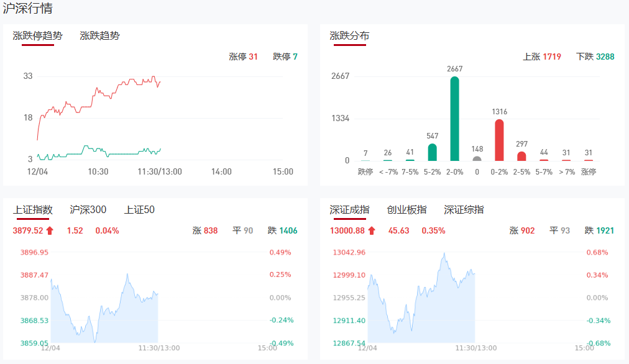Click the red 0-2% bar showing 1316

[499, 140]
